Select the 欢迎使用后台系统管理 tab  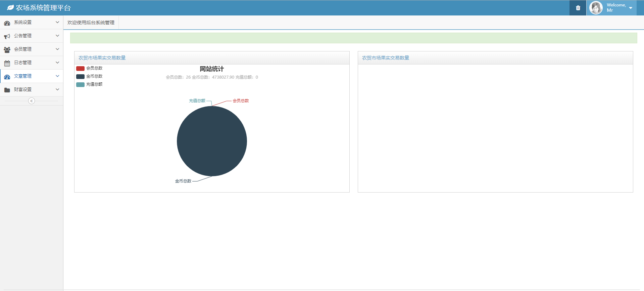(91, 23)
